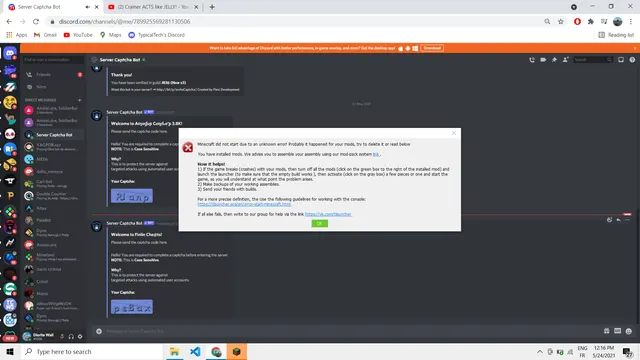Screen dimensions: 640x360
Task: Open Discord home button
Action: pyautogui.click(x=10, y=53)
